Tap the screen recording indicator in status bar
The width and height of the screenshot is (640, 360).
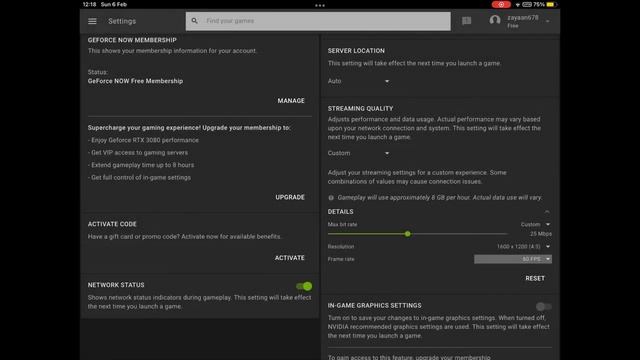point(501,4)
